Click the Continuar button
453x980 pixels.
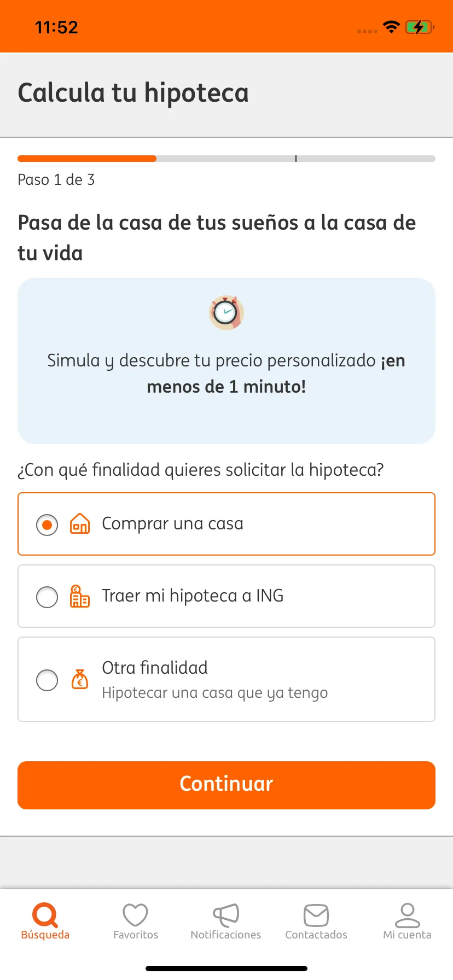(x=226, y=785)
